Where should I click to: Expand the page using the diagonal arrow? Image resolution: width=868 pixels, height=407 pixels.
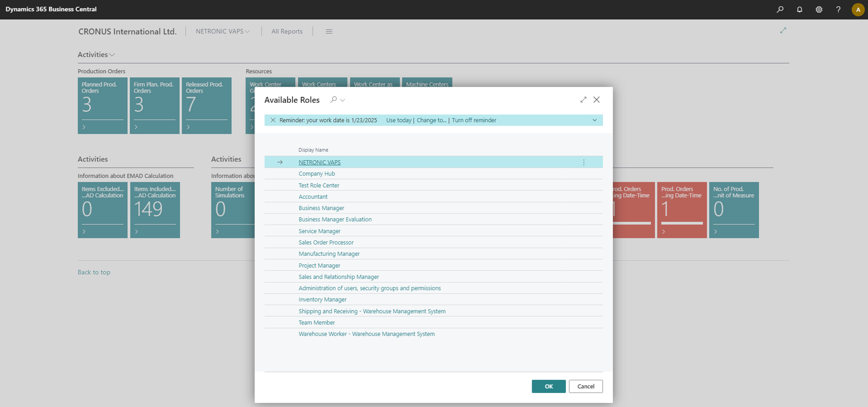click(x=783, y=30)
